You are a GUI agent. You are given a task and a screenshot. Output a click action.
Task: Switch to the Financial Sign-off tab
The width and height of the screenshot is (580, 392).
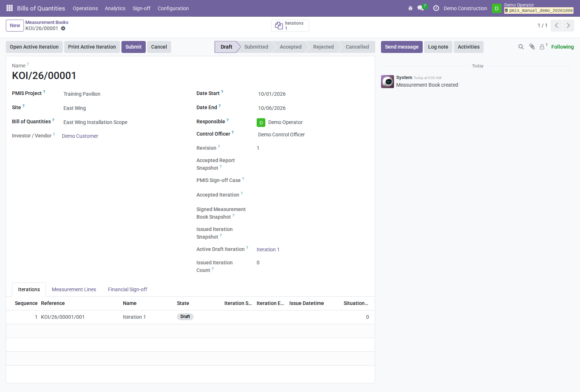128,289
